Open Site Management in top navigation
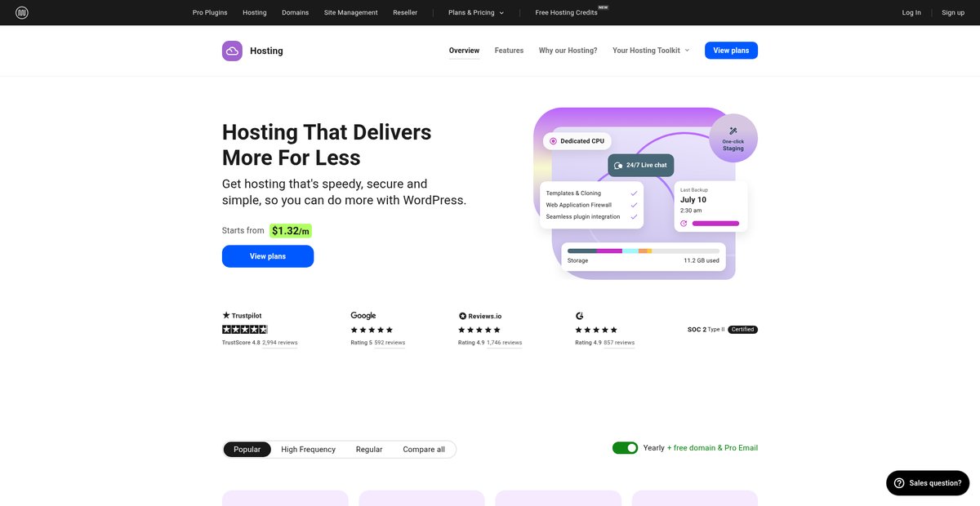Image resolution: width=980 pixels, height=506 pixels. click(351, 12)
